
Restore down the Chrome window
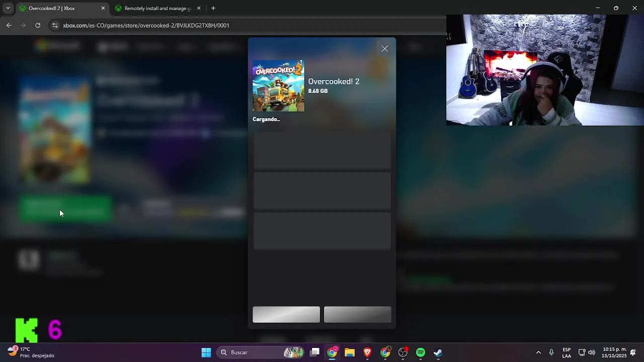616,8
